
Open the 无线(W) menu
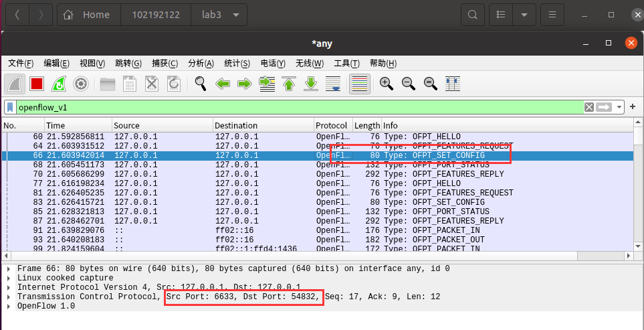tap(309, 64)
